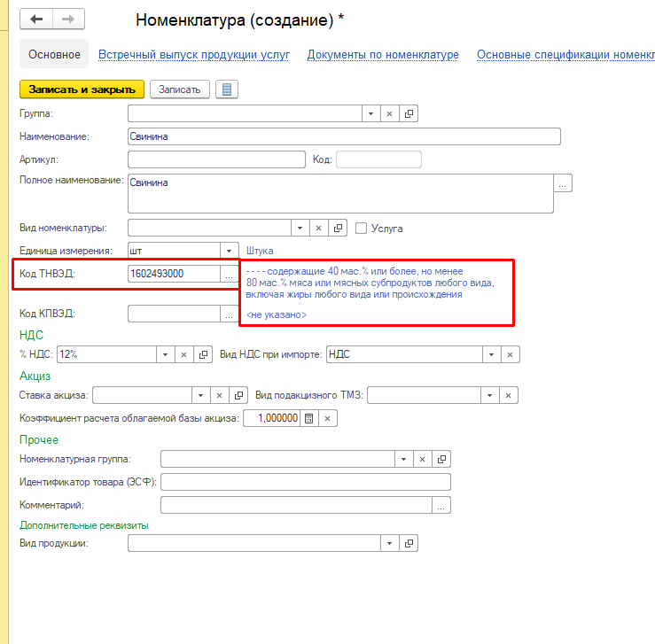Clear the excise coefficient value

(328, 418)
